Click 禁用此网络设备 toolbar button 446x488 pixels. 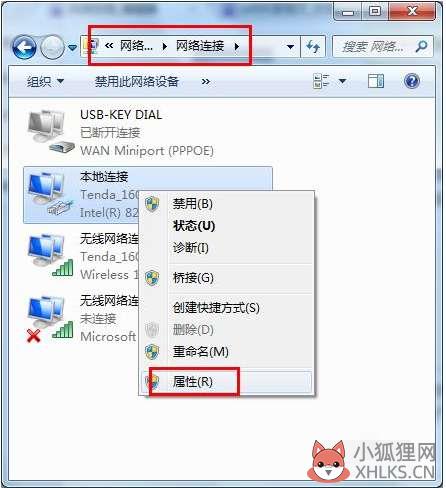137,81
